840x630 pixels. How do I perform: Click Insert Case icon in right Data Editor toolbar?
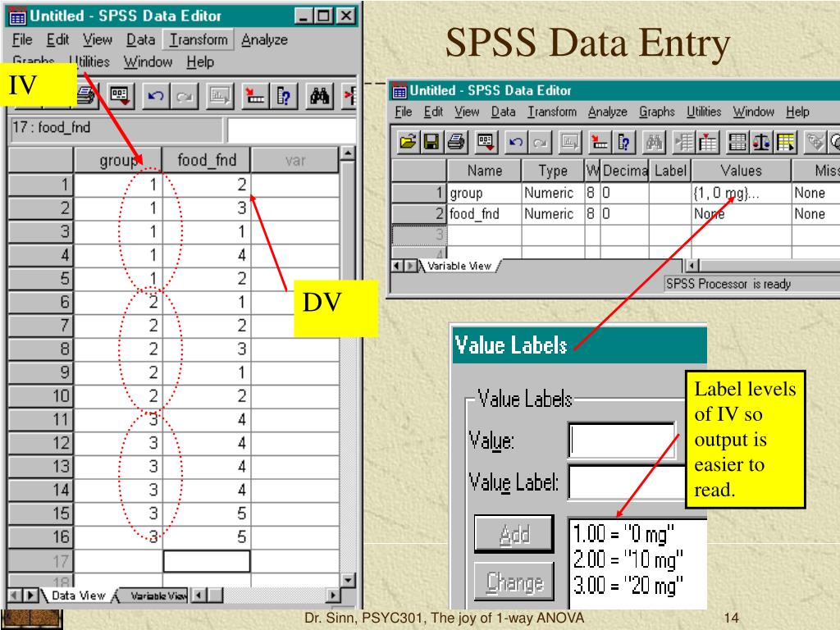(683, 142)
